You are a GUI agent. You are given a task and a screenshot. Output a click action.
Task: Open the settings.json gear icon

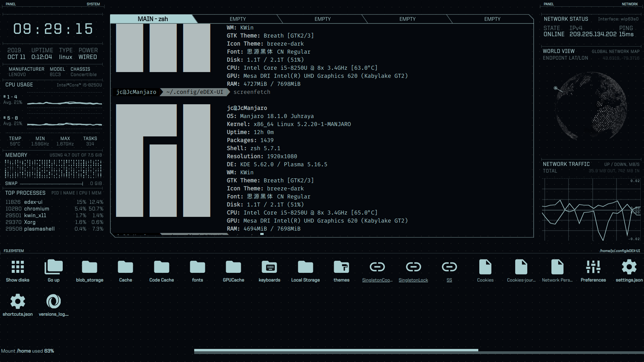[x=629, y=267]
